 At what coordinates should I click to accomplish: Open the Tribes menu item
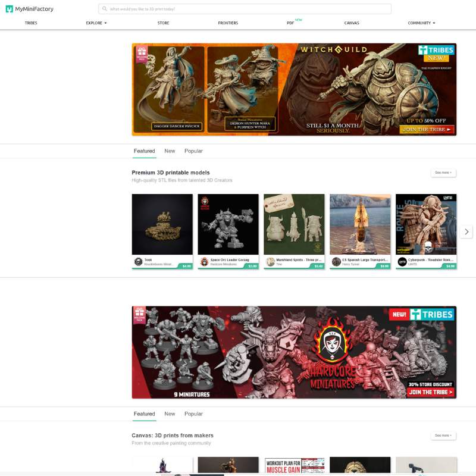(31, 23)
